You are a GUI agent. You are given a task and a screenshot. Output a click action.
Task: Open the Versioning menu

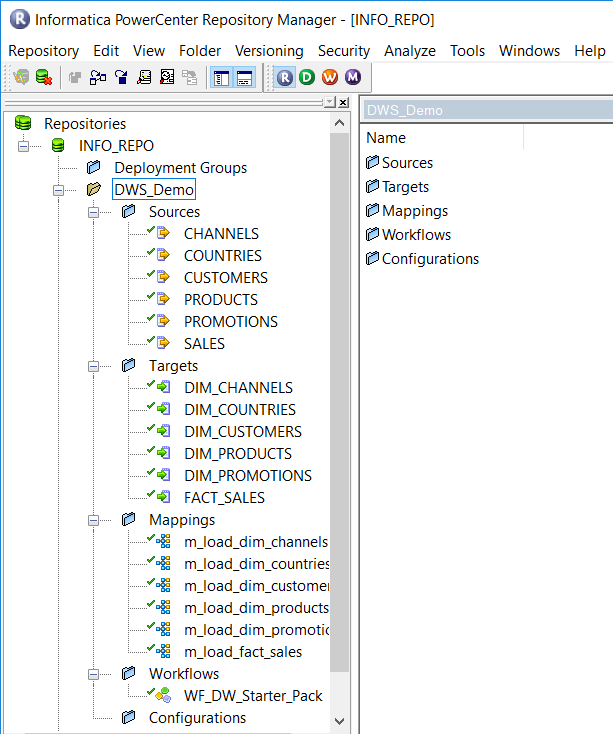(x=269, y=51)
